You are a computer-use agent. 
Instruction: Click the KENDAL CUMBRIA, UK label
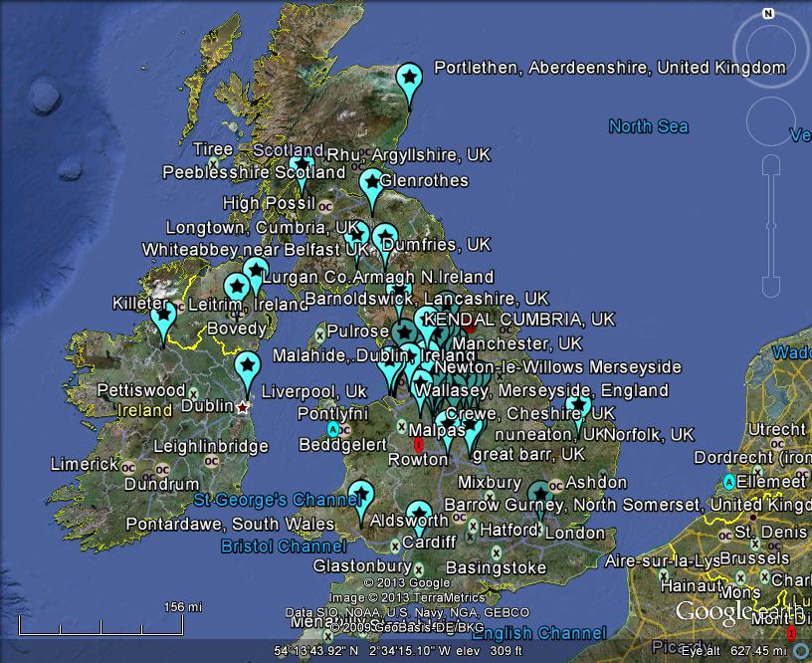coord(519,320)
